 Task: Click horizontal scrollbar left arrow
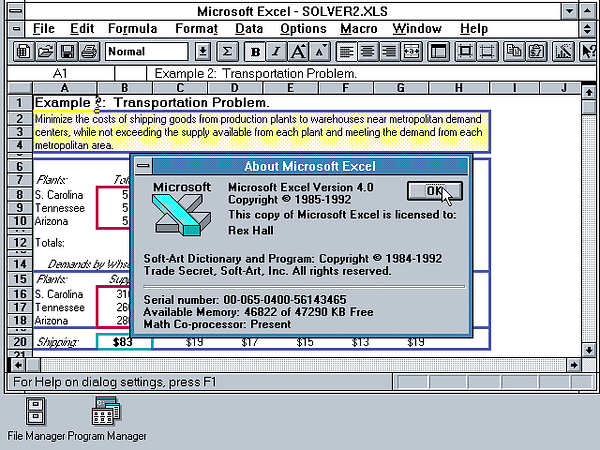(18, 365)
